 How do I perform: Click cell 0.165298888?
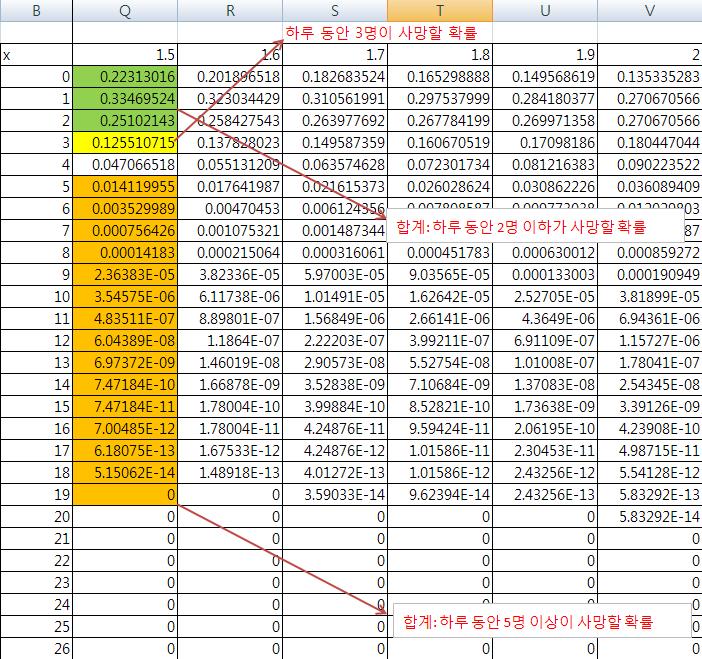tap(440, 77)
